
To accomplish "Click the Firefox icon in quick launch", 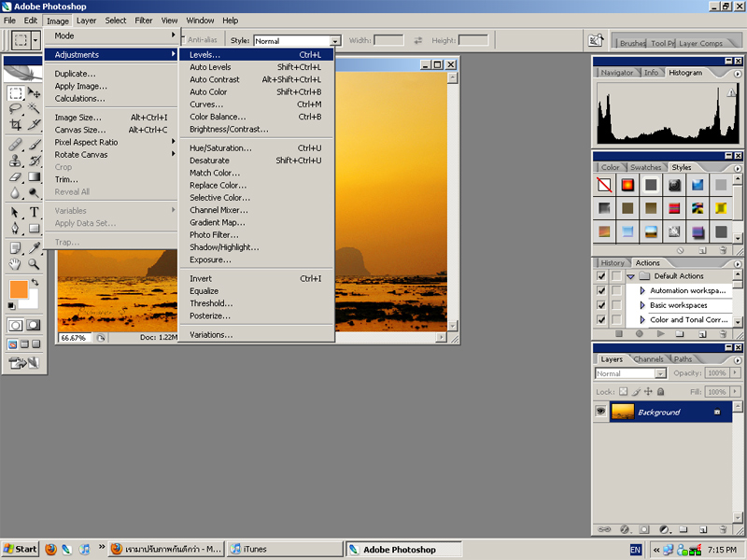I will click(50, 549).
